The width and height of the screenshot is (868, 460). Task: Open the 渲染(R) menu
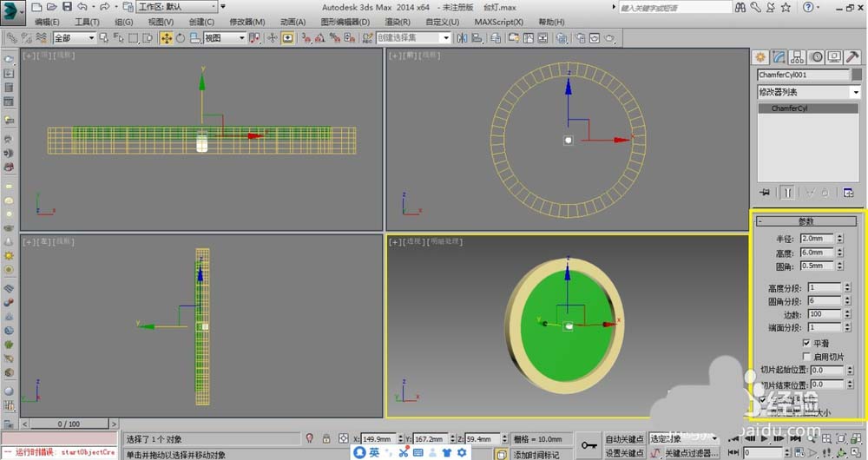point(398,22)
